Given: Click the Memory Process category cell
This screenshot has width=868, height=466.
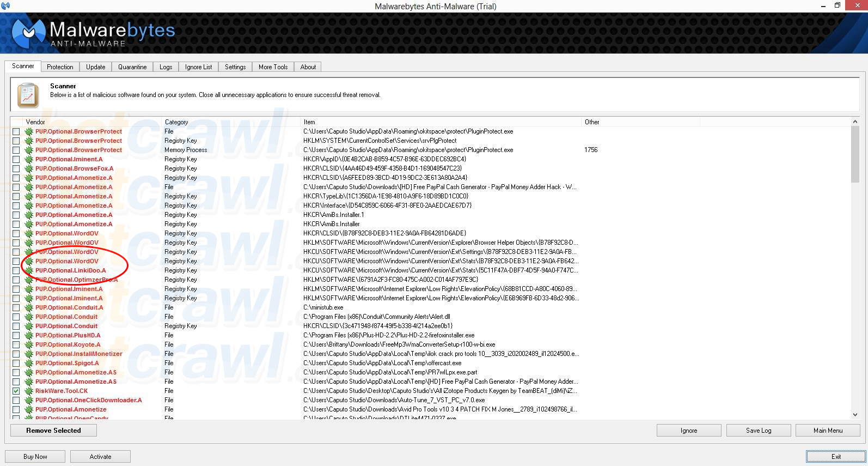Looking at the screenshot, I should tap(186, 150).
